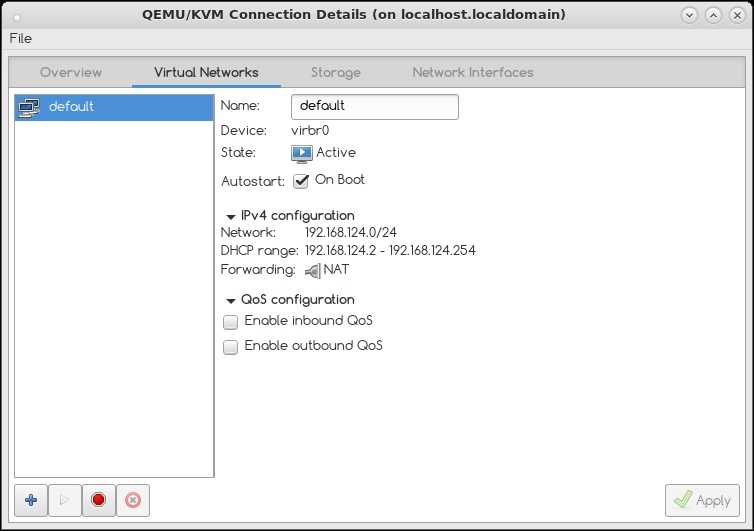This screenshot has height=531, width=754.
Task: Minimize the Connection Details window
Action: pos(689,15)
